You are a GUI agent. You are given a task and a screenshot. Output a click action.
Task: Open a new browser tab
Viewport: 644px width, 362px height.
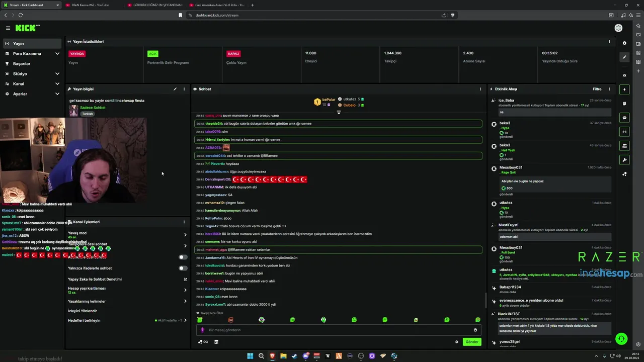click(x=253, y=5)
